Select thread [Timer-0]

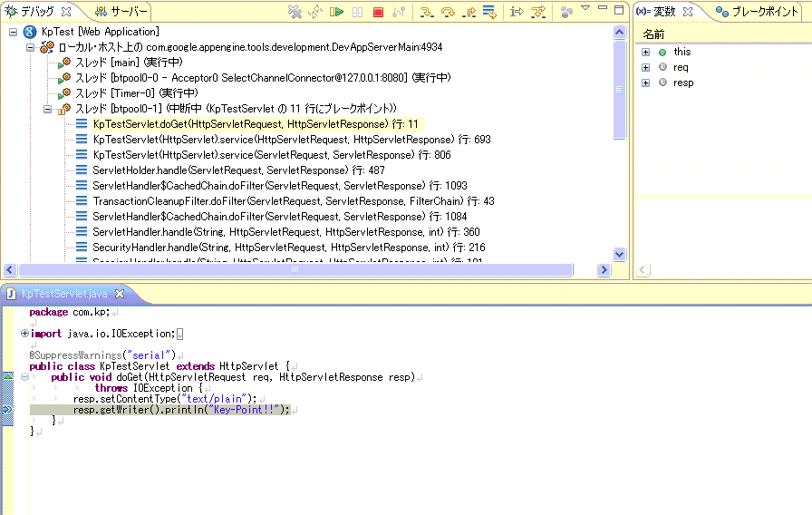[x=137, y=93]
